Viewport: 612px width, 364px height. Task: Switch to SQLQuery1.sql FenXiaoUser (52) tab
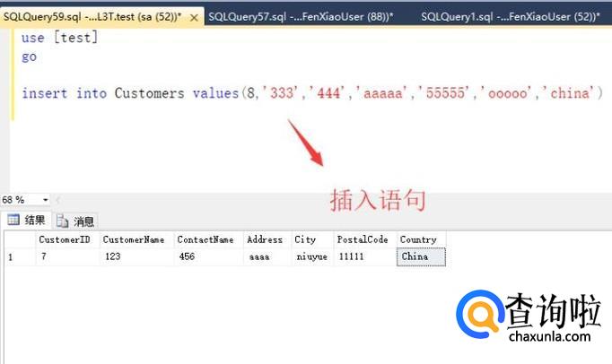click(x=510, y=17)
